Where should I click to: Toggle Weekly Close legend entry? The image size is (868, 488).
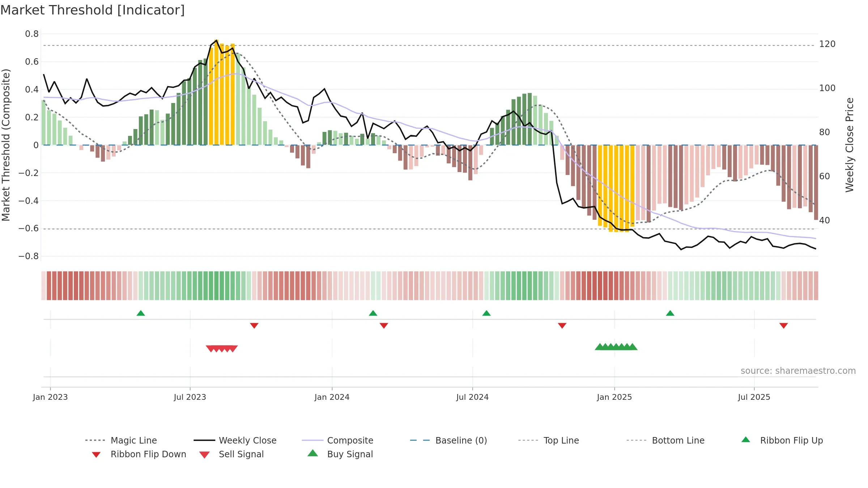click(235, 440)
